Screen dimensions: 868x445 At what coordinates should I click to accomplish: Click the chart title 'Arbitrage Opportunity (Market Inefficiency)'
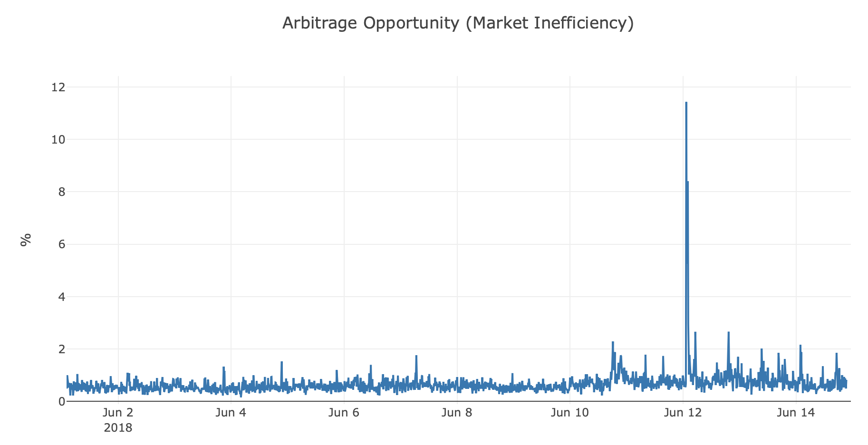pyautogui.click(x=458, y=23)
